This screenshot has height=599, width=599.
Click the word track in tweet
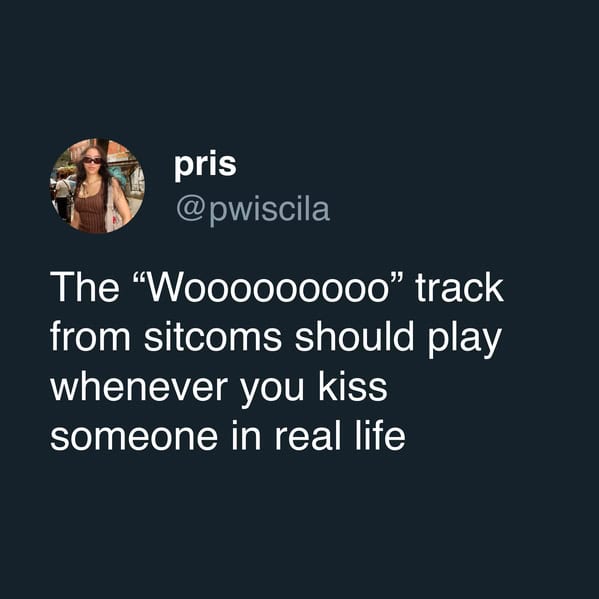click(x=460, y=288)
